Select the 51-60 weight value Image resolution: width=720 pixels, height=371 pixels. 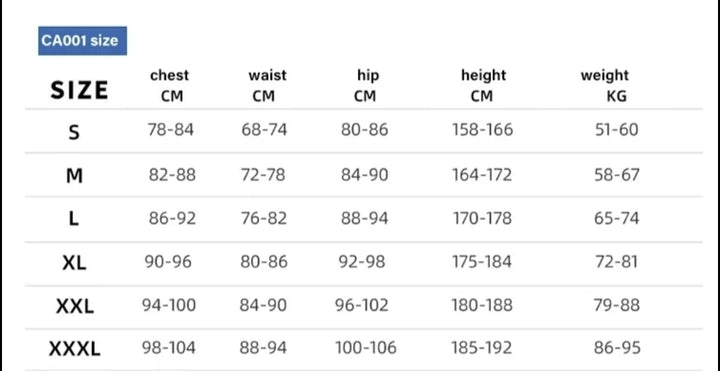click(617, 130)
